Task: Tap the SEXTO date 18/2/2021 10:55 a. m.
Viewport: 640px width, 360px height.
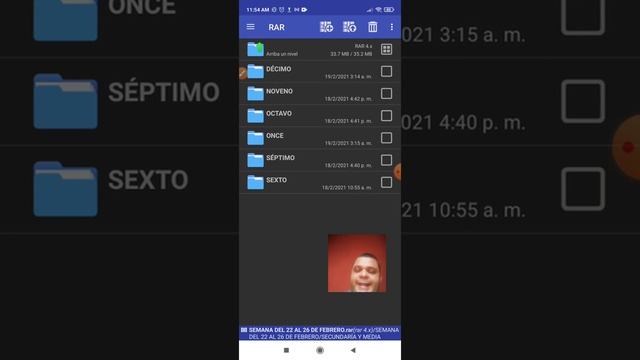Action: tap(347, 187)
